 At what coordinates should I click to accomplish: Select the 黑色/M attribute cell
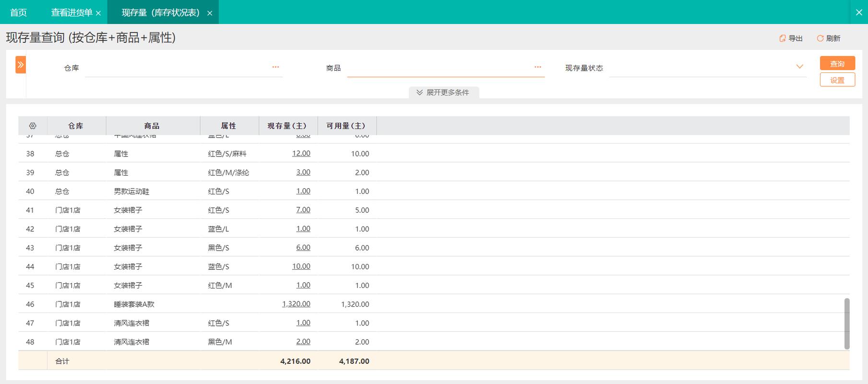220,342
